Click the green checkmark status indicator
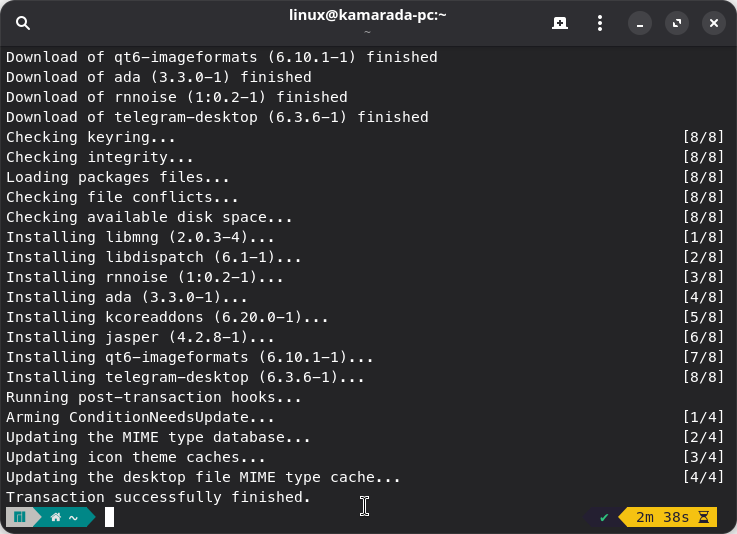This screenshot has width=737, height=534. (604, 517)
